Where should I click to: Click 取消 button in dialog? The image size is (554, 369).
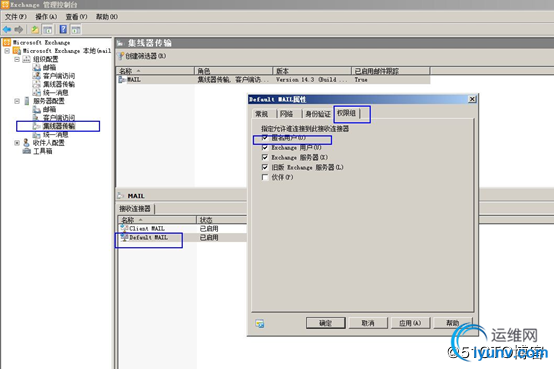point(368,323)
